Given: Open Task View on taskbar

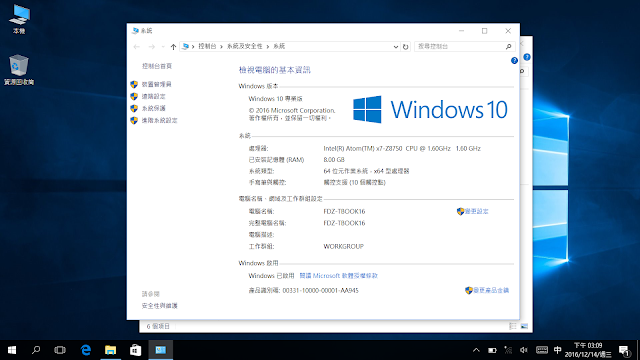Looking at the screenshot, I should point(60,350).
